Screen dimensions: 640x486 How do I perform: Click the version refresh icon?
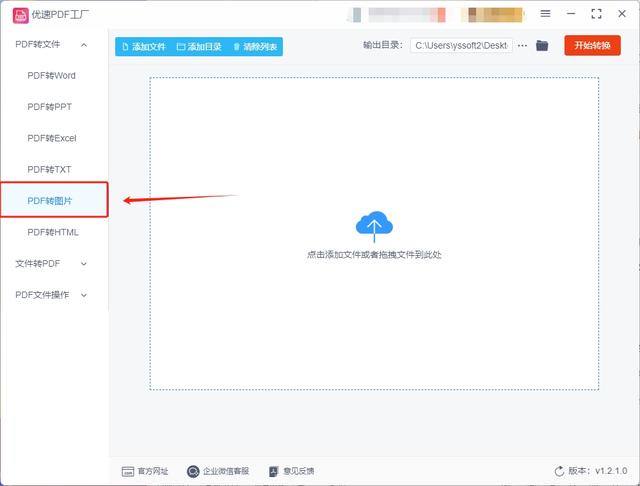[559, 471]
